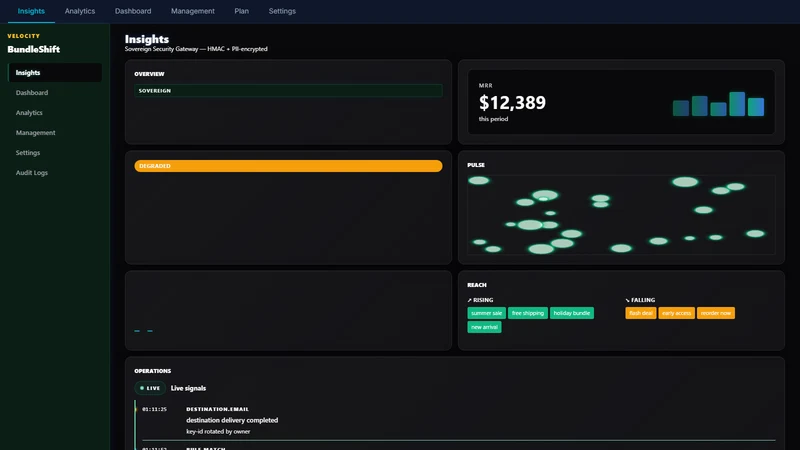Click the DEGRADED status bar
The image size is (800, 450).
click(288, 166)
